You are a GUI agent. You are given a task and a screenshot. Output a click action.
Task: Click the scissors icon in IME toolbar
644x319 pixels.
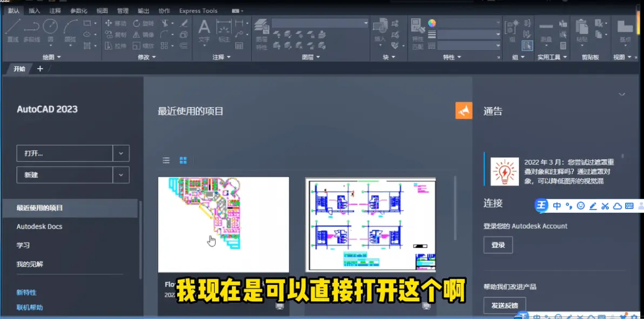(605, 206)
